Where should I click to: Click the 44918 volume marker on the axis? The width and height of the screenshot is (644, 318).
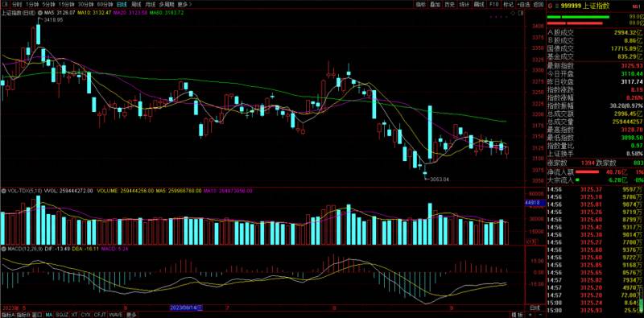(x=535, y=203)
